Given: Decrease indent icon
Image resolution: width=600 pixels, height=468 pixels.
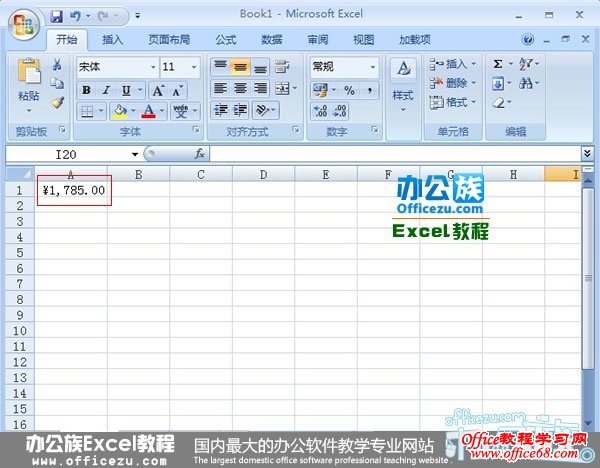Looking at the screenshot, I should tap(220, 111).
